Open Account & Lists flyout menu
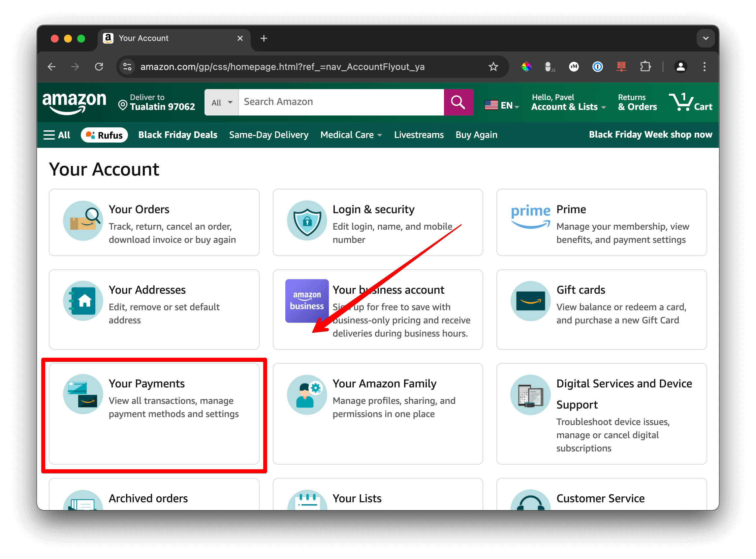 pyautogui.click(x=568, y=102)
